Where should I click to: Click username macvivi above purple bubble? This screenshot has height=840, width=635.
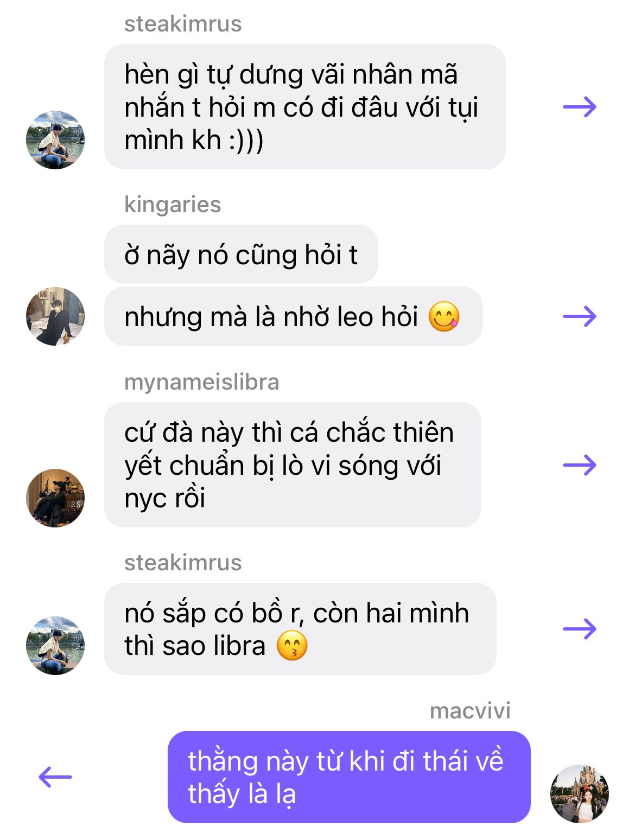[470, 711]
